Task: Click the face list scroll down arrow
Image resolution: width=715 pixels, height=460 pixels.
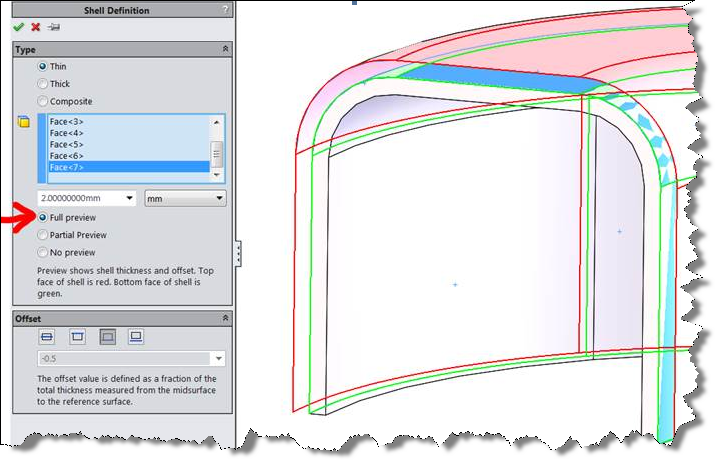Action: point(216,172)
